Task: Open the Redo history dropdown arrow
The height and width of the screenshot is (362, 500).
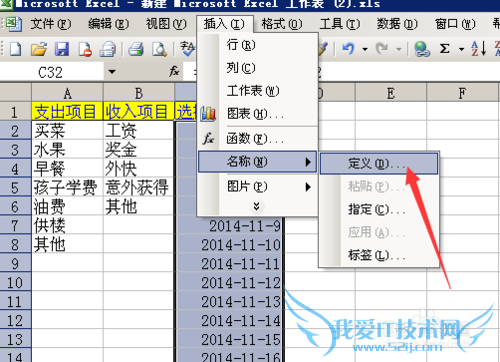Action: tap(399, 49)
